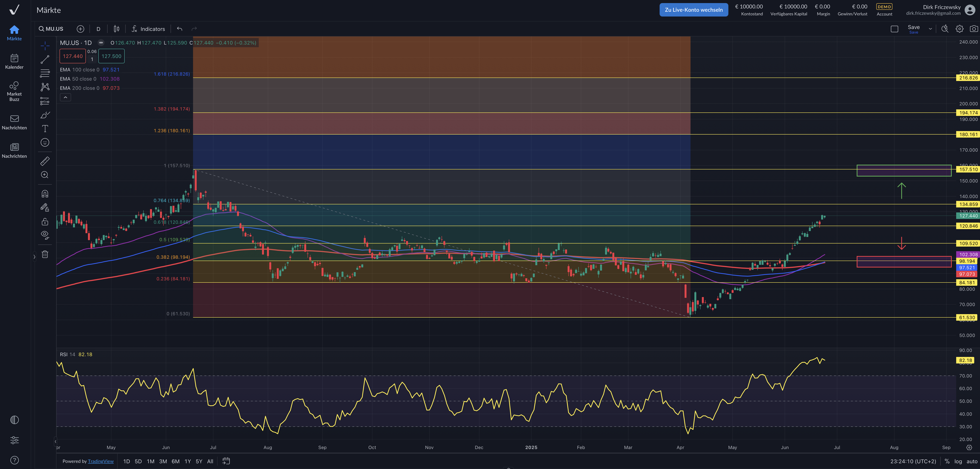Open the candlestick chart type selector
The width and height of the screenshot is (980, 469).
coord(116,29)
